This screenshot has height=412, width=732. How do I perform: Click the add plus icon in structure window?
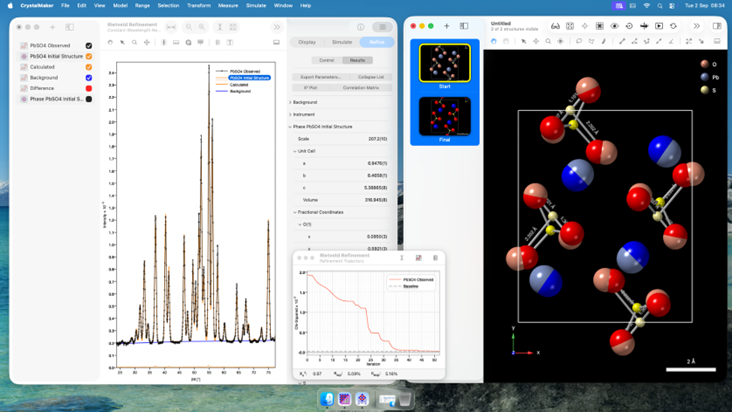pos(447,26)
